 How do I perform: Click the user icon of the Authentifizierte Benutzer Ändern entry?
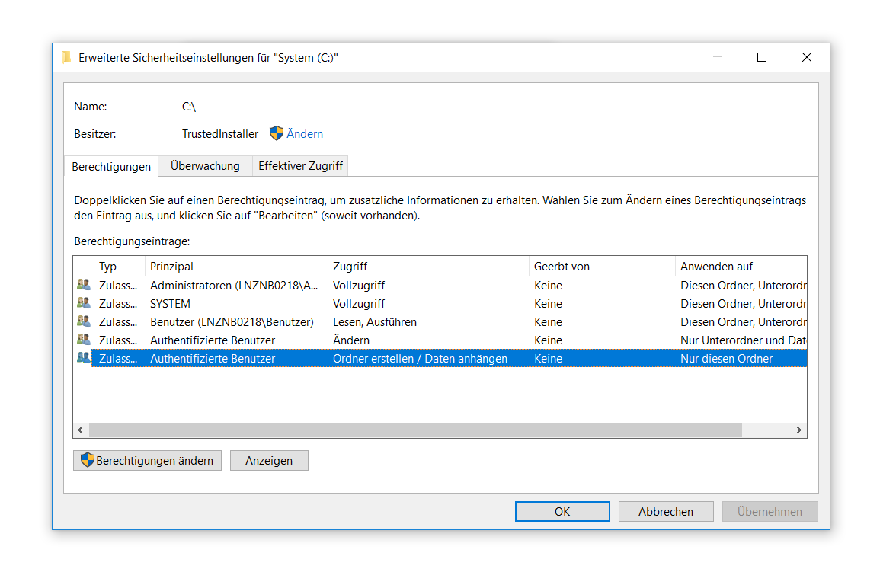pos(83,340)
